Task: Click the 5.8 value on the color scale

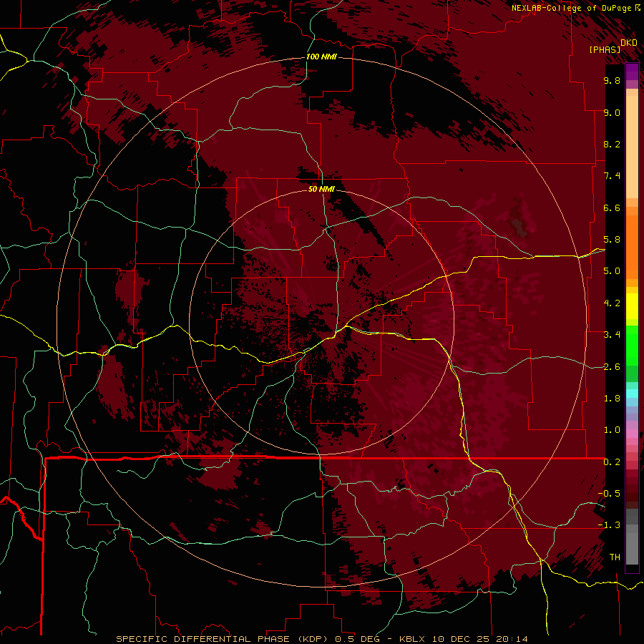Action: (x=612, y=240)
